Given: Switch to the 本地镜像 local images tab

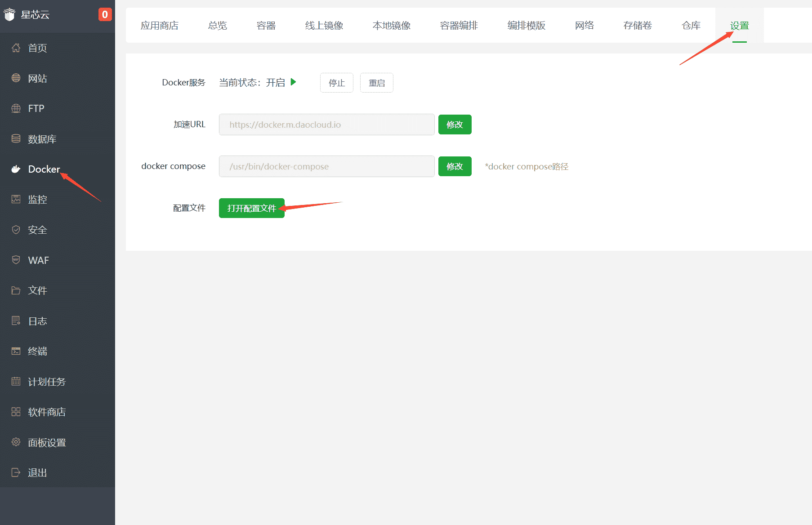Looking at the screenshot, I should (x=391, y=26).
